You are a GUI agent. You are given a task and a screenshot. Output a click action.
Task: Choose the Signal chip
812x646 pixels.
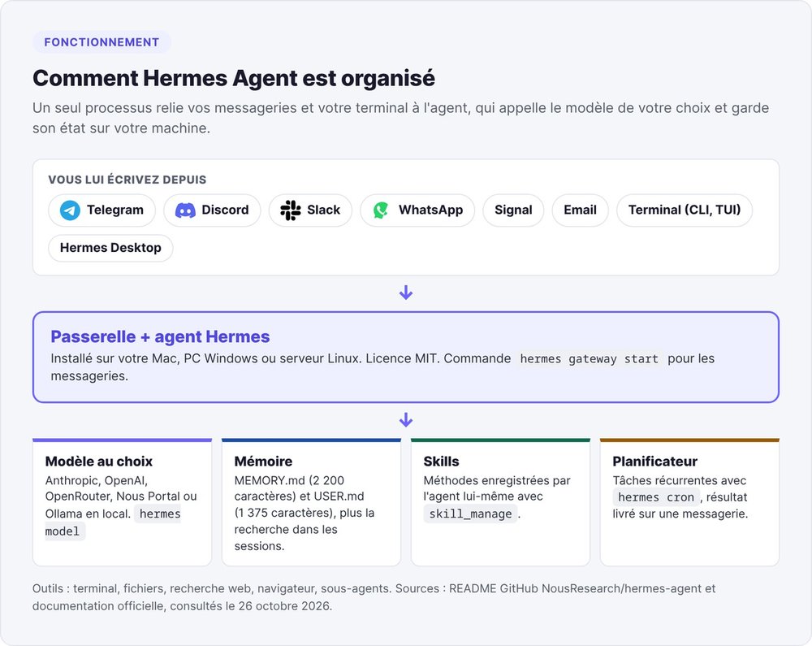click(x=513, y=210)
